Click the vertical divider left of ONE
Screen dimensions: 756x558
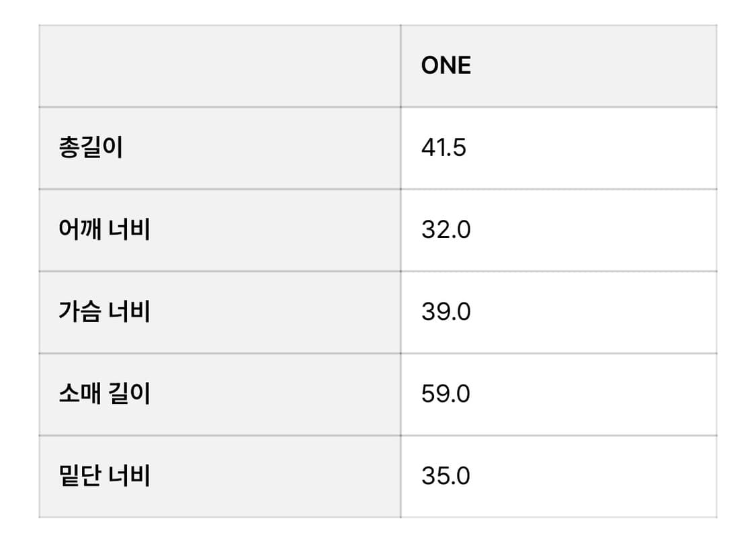point(401,66)
